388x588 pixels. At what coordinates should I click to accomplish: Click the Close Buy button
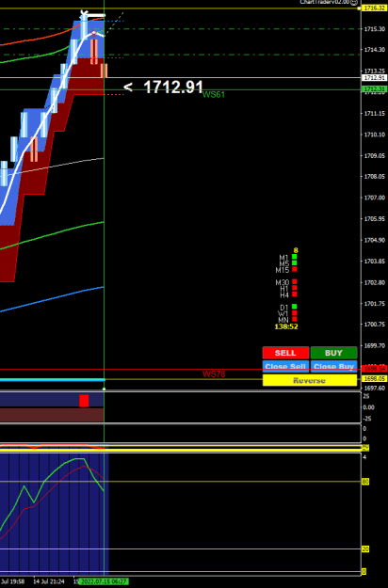point(333,366)
